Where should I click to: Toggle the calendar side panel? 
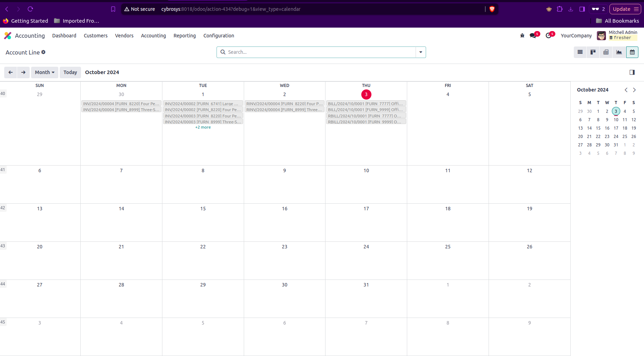pos(632,72)
